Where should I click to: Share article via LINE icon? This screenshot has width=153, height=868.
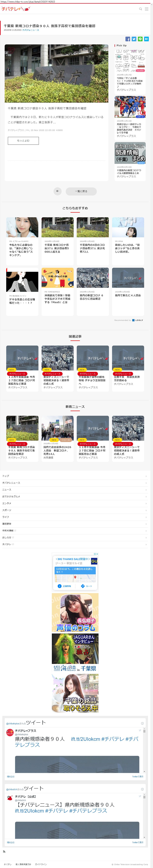point(140,39)
